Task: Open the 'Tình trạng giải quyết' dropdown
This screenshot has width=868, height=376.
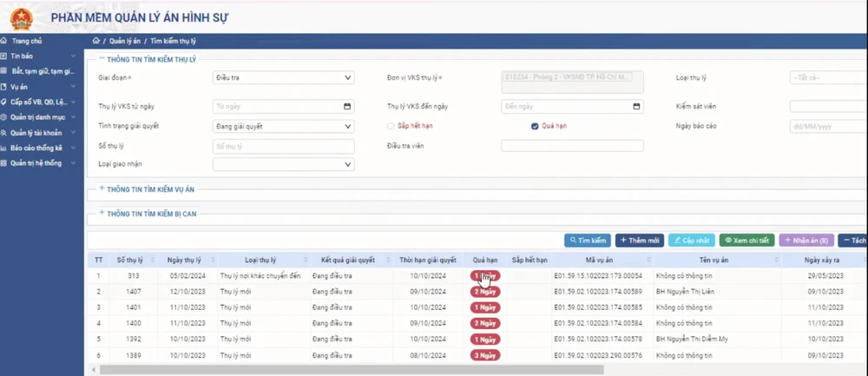Action: click(x=283, y=126)
